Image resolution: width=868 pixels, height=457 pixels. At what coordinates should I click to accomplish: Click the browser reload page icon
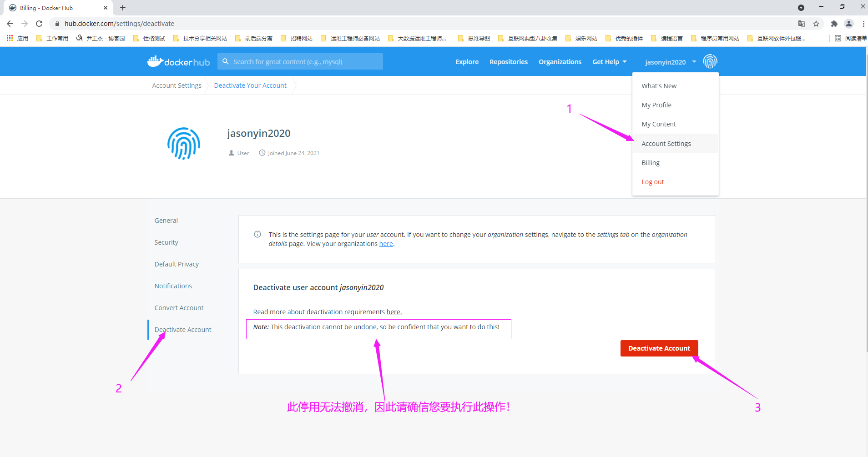(39, 24)
